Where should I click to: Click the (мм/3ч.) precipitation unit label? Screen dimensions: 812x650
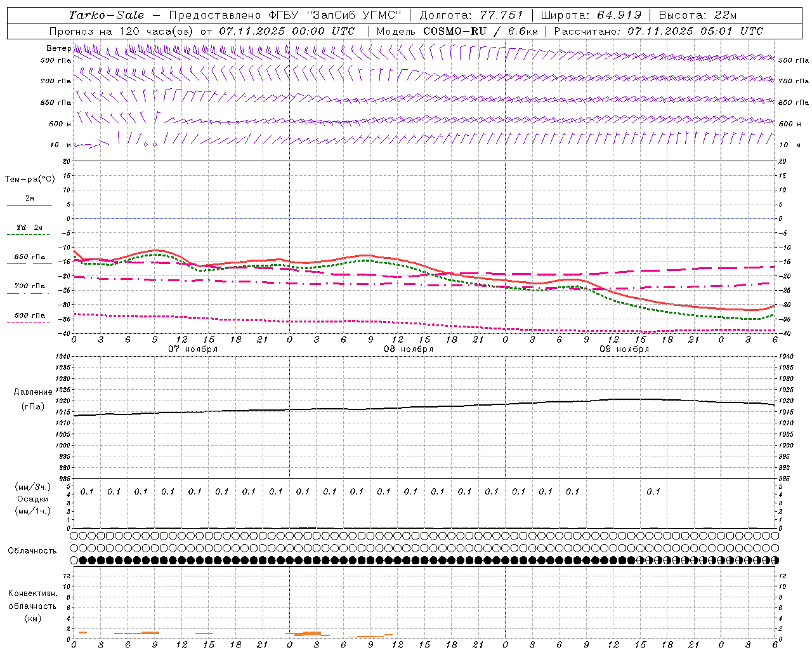(x=33, y=487)
